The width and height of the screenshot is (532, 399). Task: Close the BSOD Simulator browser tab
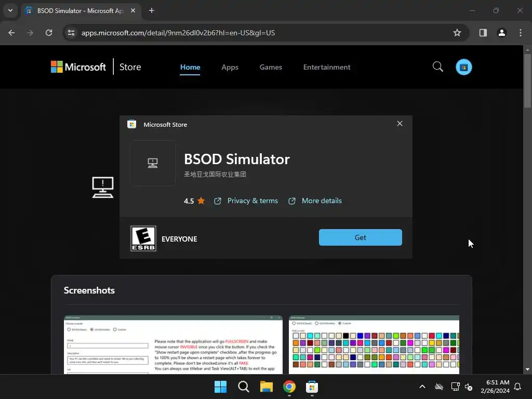(133, 10)
